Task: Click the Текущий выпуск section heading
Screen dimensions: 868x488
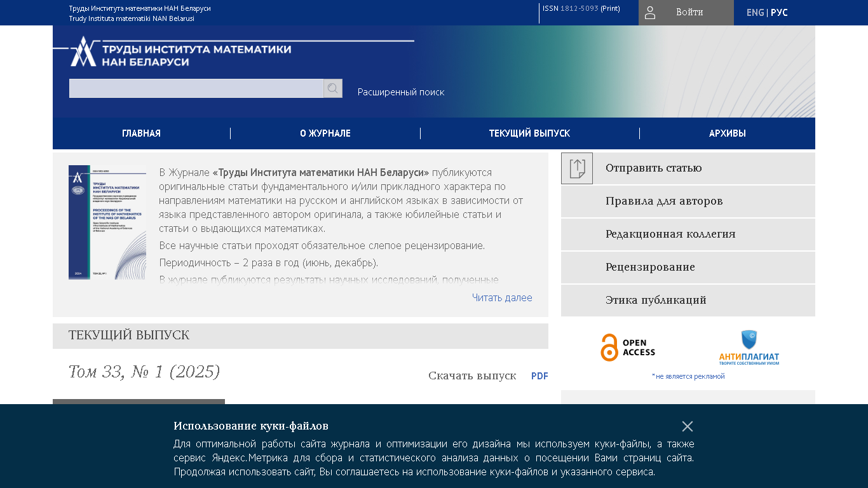Action: tap(129, 335)
